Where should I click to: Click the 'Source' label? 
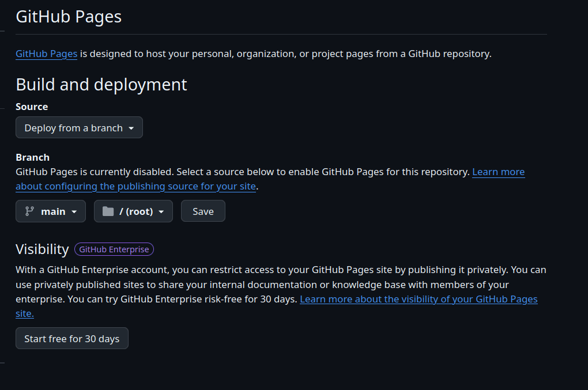(32, 107)
